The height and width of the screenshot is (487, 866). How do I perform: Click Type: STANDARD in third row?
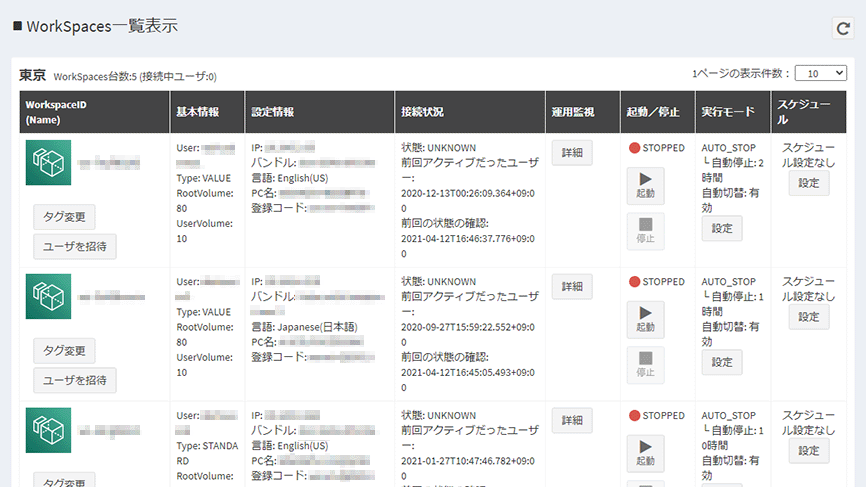click(x=207, y=453)
